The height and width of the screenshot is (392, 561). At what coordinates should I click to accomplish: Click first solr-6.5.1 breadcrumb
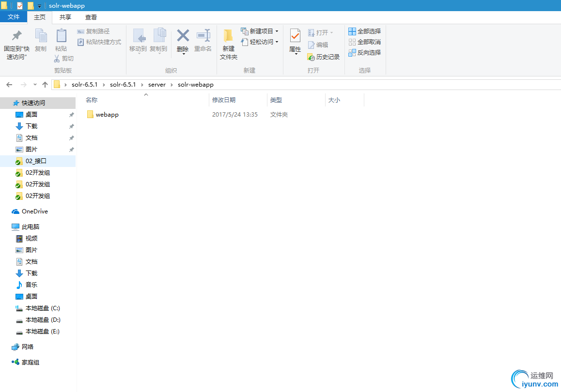84,85
